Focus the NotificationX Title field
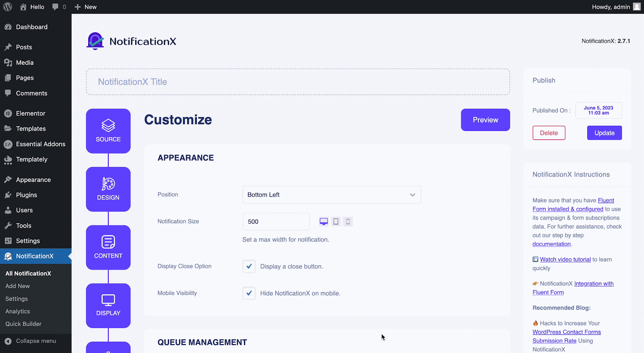644x353 pixels. point(298,82)
